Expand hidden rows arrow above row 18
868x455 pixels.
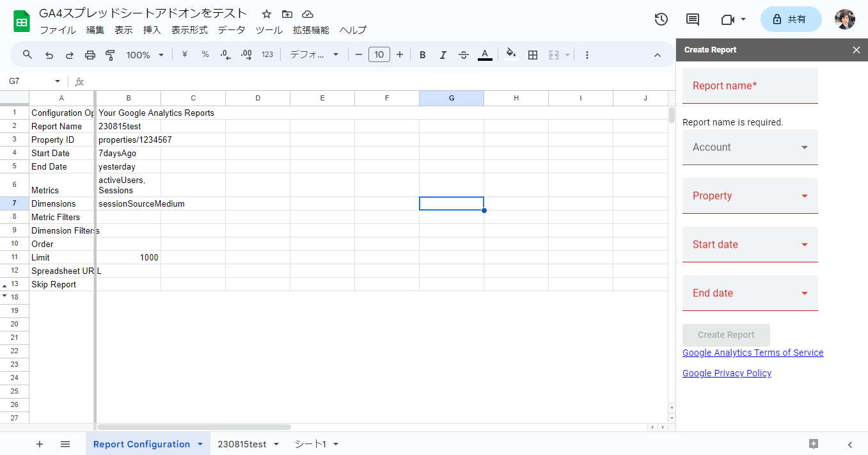pos(5,296)
